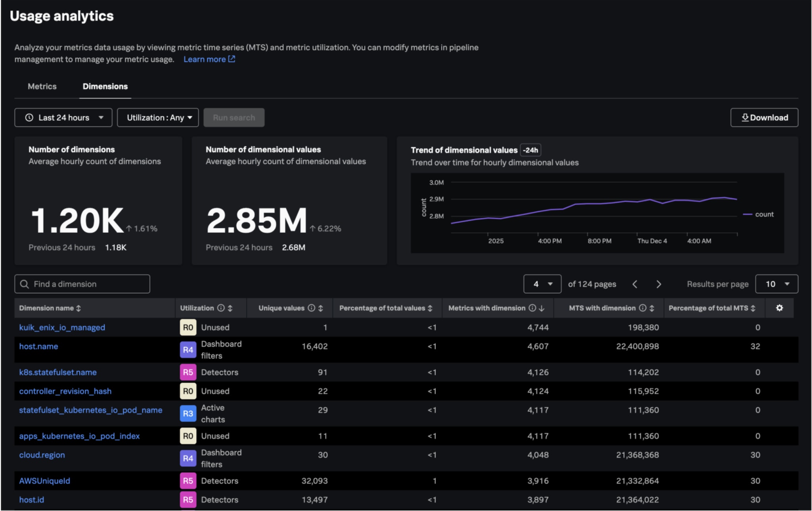Image resolution: width=812 pixels, height=511 pixels.
Task: Open page number 4 selector dropdown
Action: (542, 284)
